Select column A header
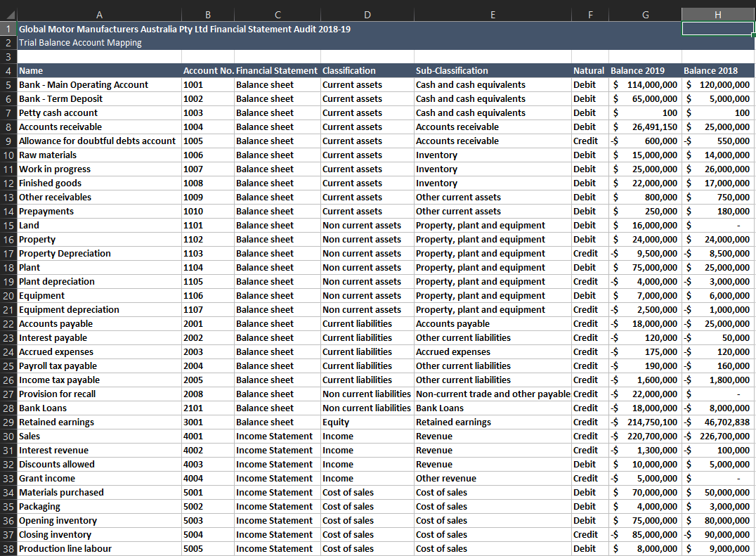Screen dimensions: 756x556 tap(99, 15)
